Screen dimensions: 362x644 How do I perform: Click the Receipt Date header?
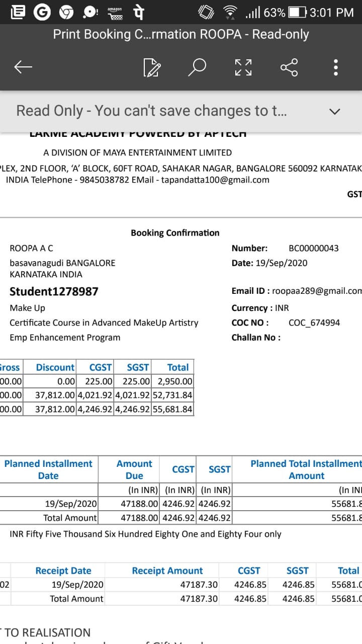(x=63, y=571)
